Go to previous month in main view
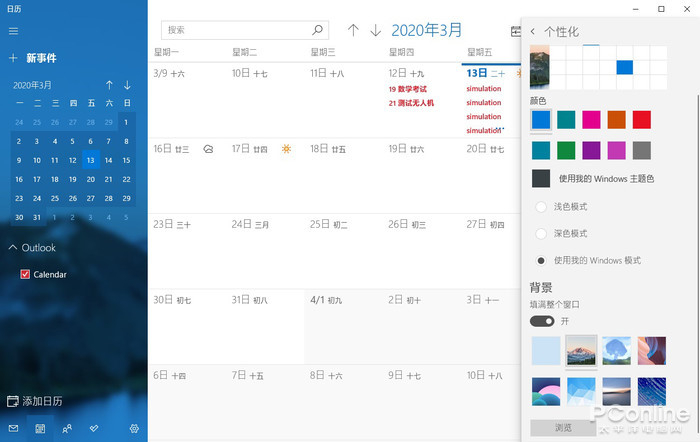Image resolution: width=700 pixels, height=442 pixels. coord(353,30)
